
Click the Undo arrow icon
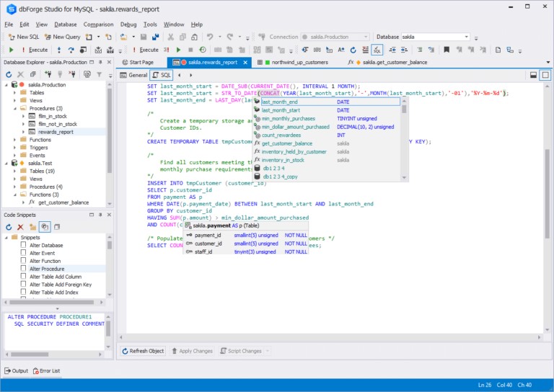coord(210,37)
